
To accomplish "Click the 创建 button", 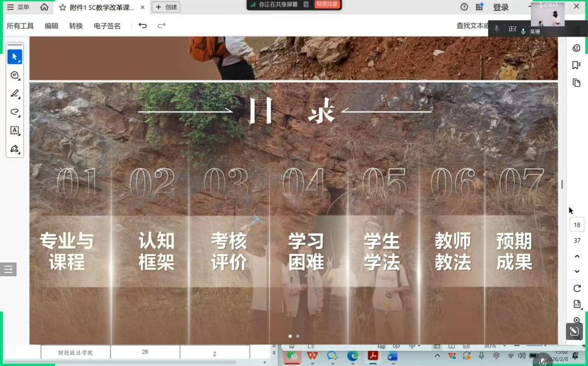I will (166, 7).
